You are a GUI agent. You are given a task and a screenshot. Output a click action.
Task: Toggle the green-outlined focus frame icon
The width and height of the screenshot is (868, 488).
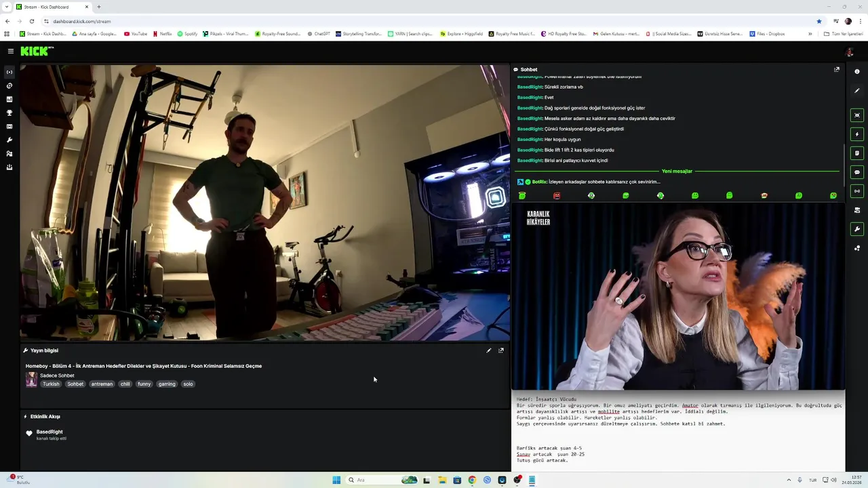[x=857, y=115]
